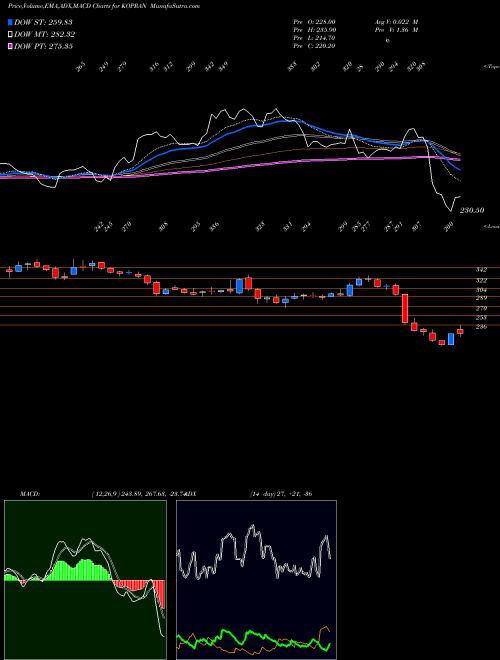500x660 pixels.
Task: Open the green MACD histogram panel
Action: coord(85,580)
